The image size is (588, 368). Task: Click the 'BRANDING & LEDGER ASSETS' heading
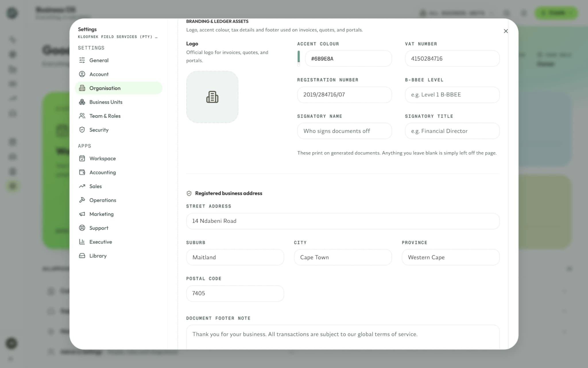pos(217,21)
